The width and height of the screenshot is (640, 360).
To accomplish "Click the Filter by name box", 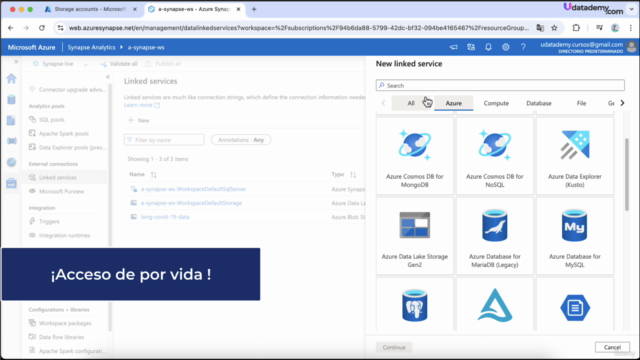I will point(164,140).
